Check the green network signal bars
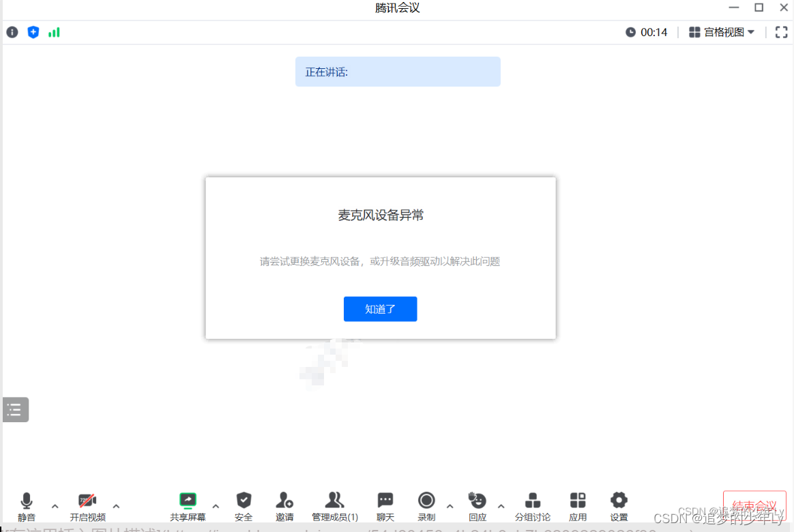The width and height of the screenshot is (794, 532). point(54,32)
